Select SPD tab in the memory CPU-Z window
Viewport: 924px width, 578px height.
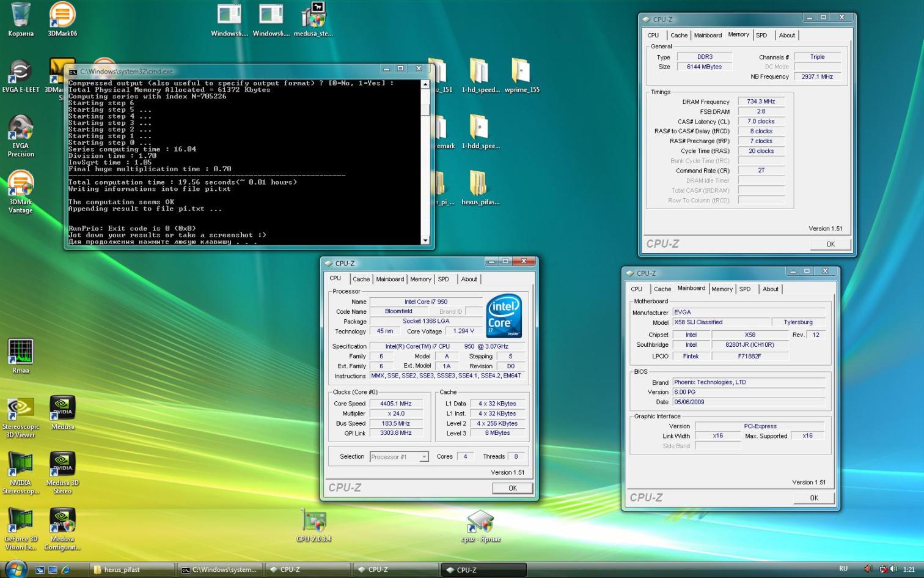tap(761, 35)
